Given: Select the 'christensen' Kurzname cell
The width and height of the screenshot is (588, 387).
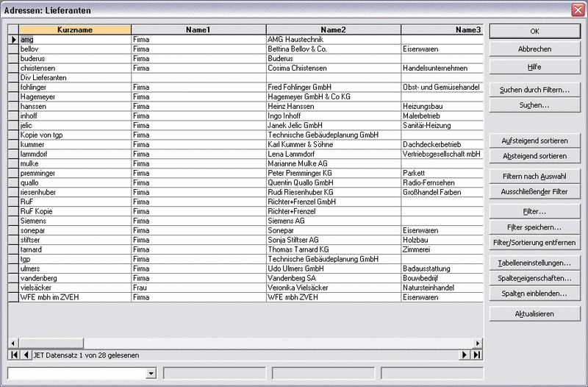Looking at the screenshot, I should pos(75,68).
